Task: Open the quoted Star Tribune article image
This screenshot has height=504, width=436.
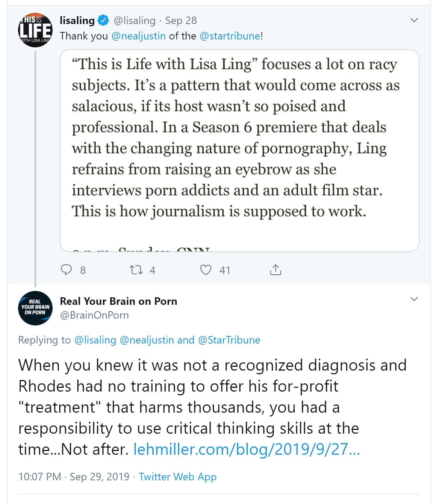Action: (239, 150)
